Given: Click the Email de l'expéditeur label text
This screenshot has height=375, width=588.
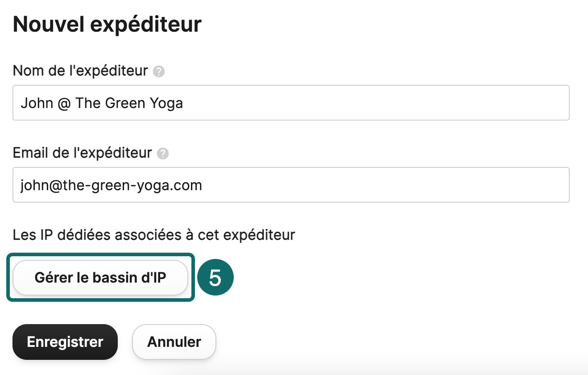Looking at the screenshot, I should click(x=83, y=153).
